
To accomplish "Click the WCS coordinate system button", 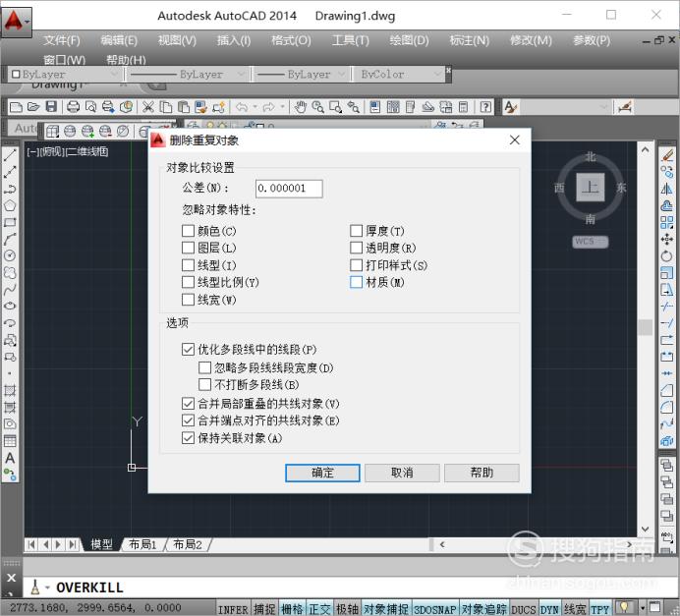I will [x=591, y=242].
